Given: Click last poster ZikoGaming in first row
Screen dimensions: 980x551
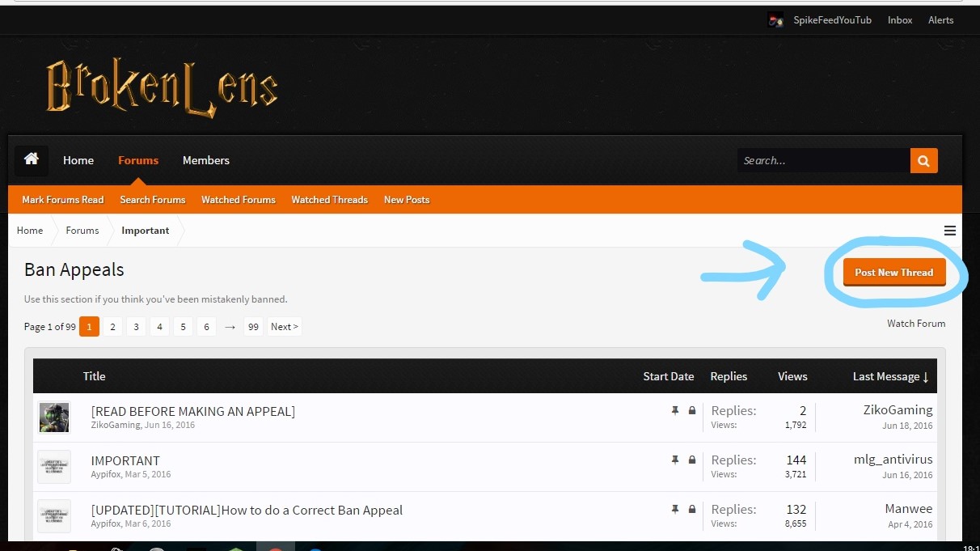Looking at the screenshot, I should (x=898, y=410).
